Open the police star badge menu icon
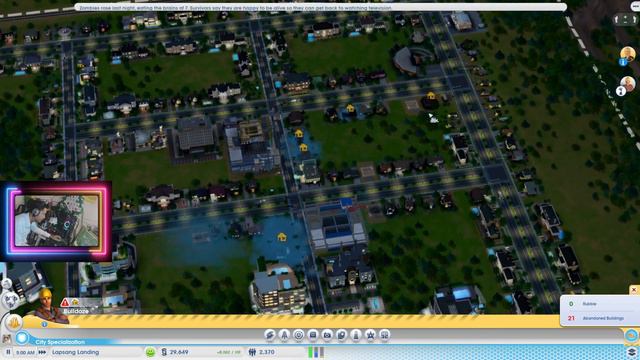This screenshot has height=360, width=640. tap(370, 335)
